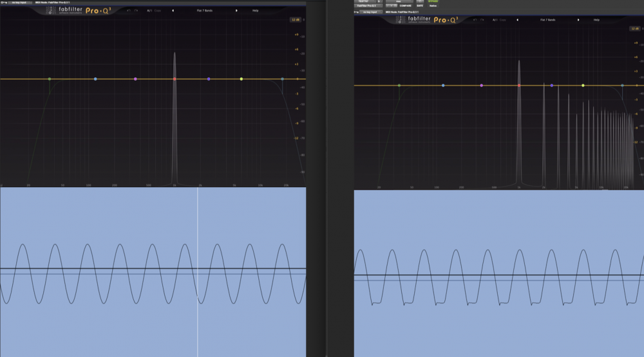Select teal high-cut band node, left EQ
The image size is (644, 357).
[x=282, y=78]
